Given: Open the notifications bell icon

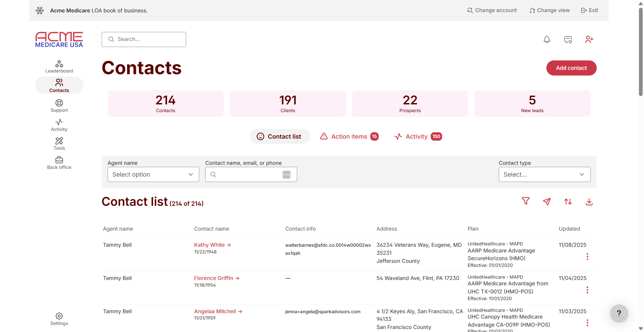Looking at the screenshot, I should 546,39.
